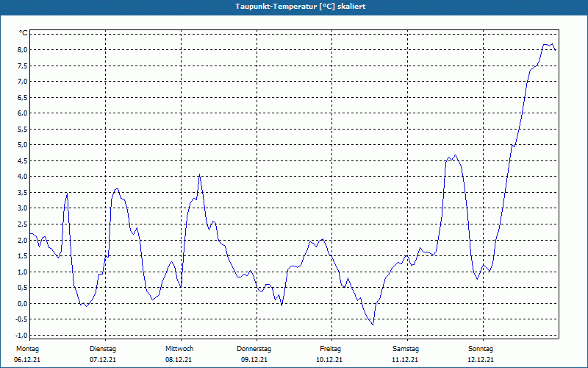Click the Samstag day label
Viewport: 588px width, 368px height.
click(406, 349)
